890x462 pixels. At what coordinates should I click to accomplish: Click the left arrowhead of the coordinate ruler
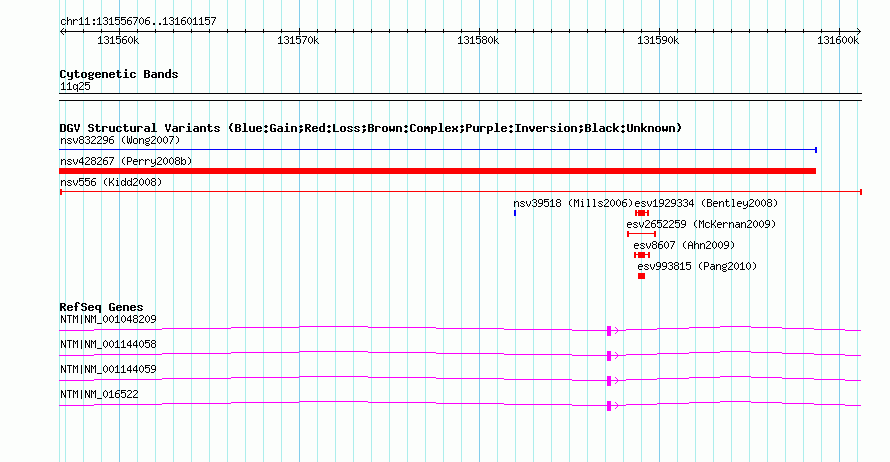click(62, 32)
